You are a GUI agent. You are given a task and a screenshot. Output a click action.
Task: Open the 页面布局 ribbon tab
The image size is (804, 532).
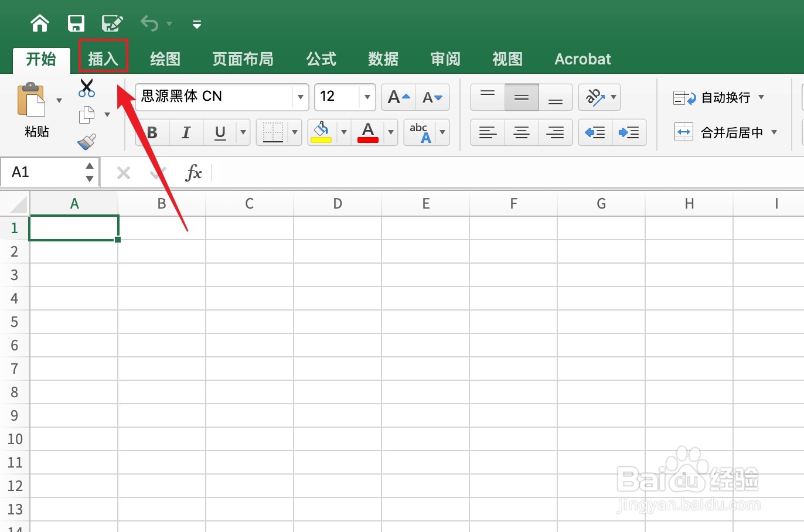[243, 59]
